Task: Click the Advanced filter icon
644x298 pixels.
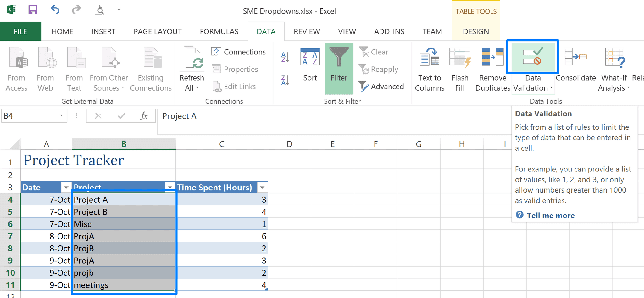Action: 381,87
